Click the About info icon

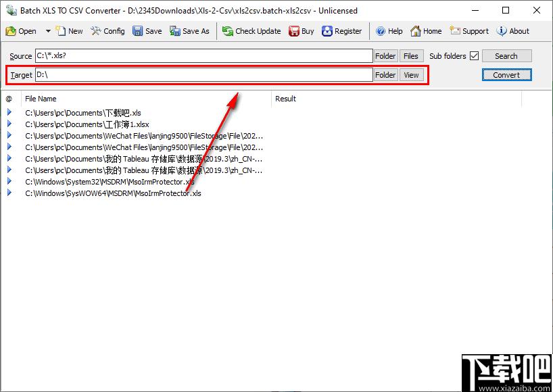pyautogui.click(x=501, y=31)
